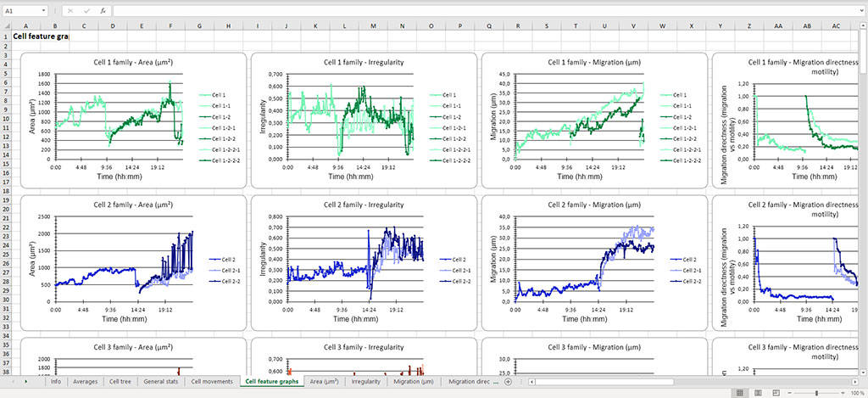Open the Name Box dropdown arrow

44,10
